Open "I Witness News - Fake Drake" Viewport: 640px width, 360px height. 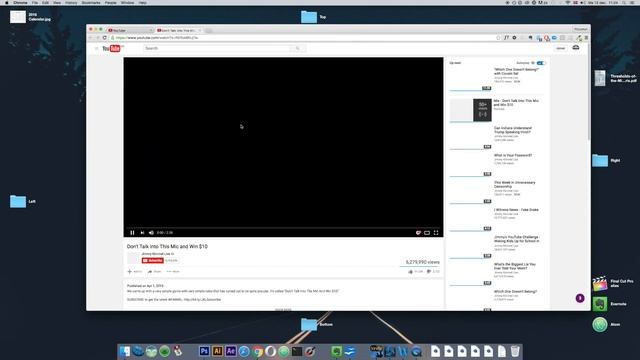click(516, 210)
